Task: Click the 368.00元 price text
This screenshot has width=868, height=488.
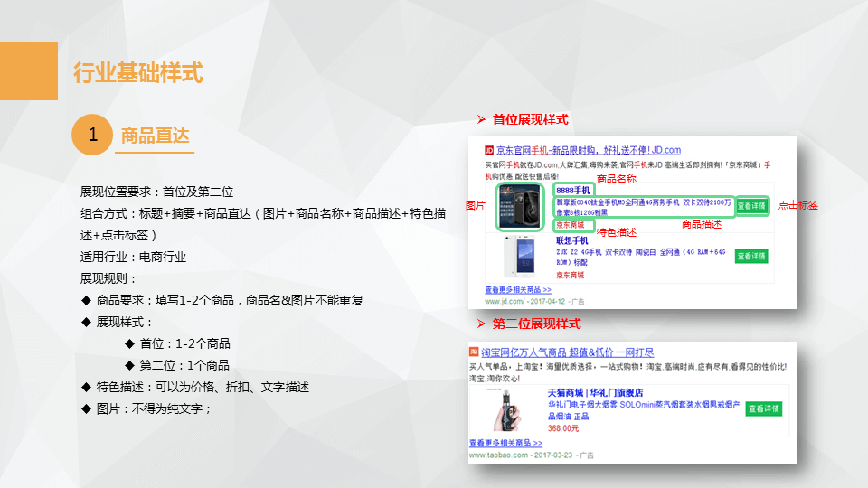Action: tap(563, 428)
